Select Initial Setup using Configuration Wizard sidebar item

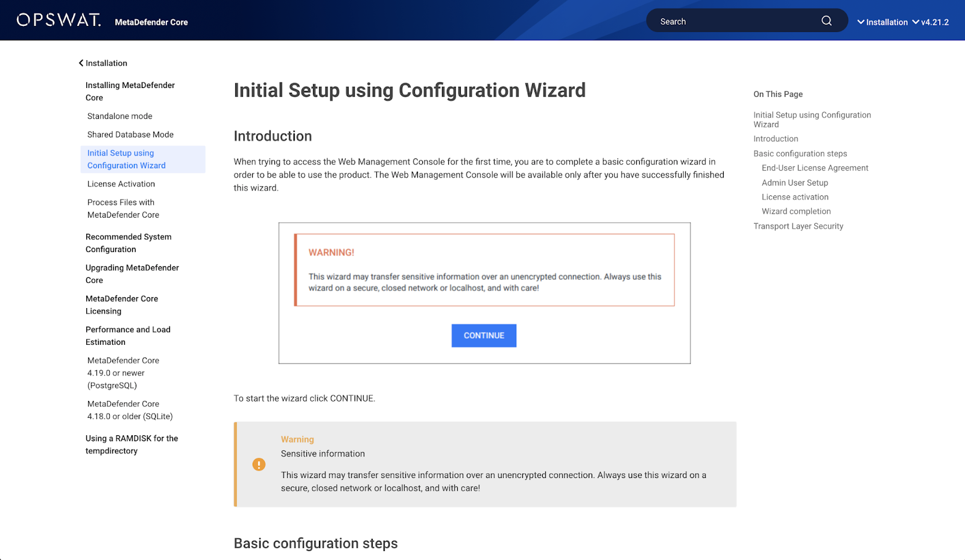(x=143, y=159)
